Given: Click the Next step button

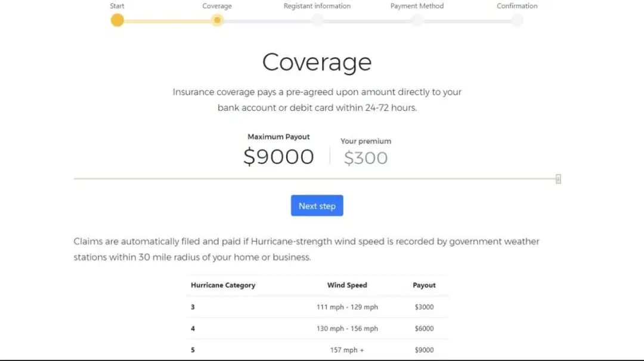Looking at the screenshot, I should click(x=317, y=206).
